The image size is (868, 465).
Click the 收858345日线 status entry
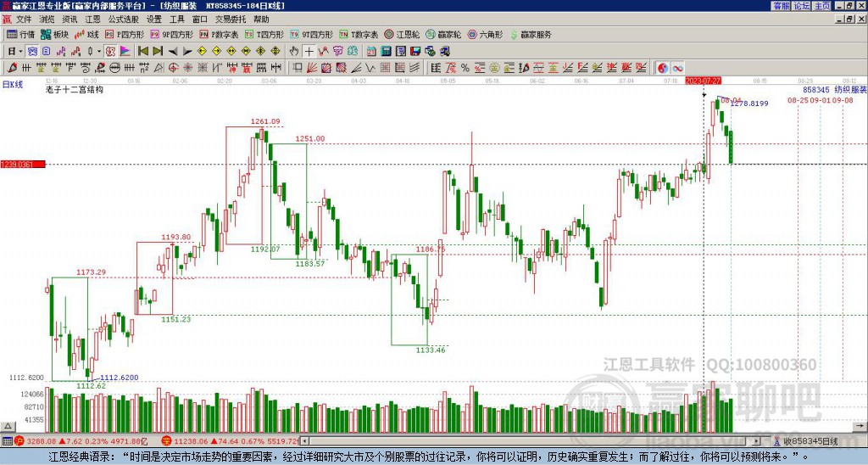[x=805, y=441]
